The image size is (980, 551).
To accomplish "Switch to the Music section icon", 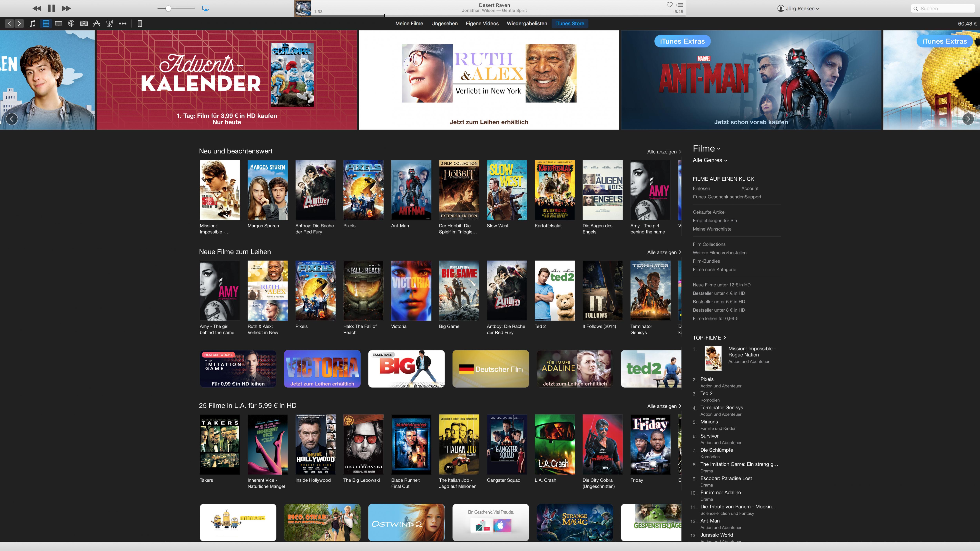I will click(x=32, y=23).
